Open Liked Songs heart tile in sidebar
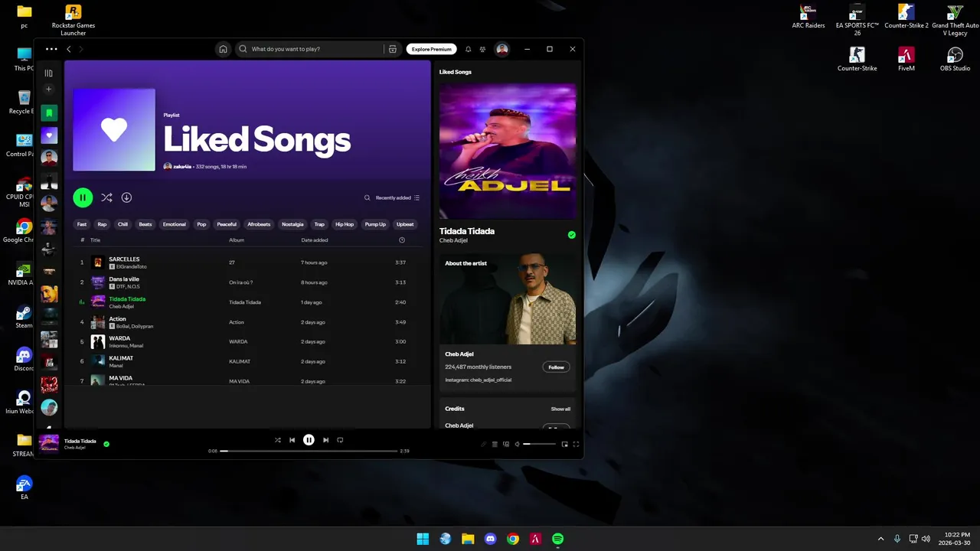 pyautogui.click(x=49, y=135)
